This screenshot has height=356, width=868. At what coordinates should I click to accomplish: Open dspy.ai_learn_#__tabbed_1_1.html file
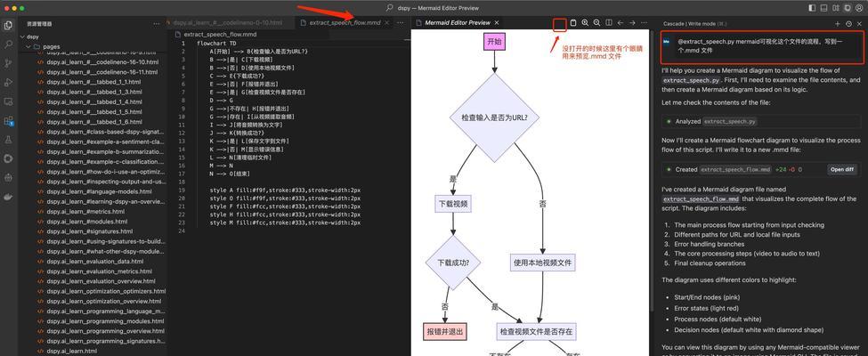(93, 82)
